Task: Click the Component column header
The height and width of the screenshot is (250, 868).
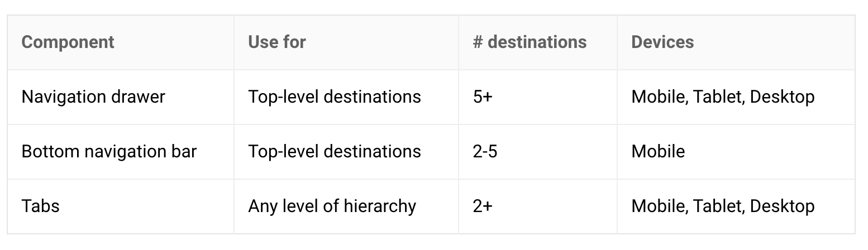Action: pos(68,42)
